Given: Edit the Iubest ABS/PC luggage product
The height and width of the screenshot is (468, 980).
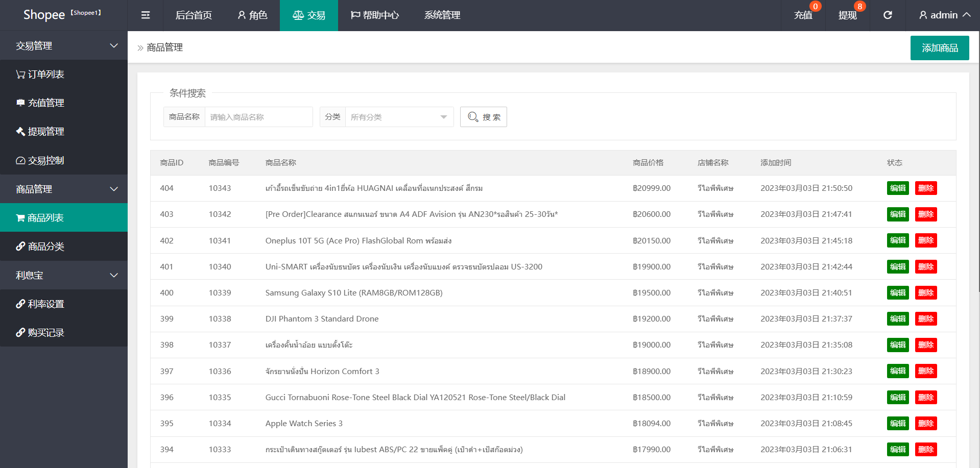Looking at the screenshot, I should 898,450.
